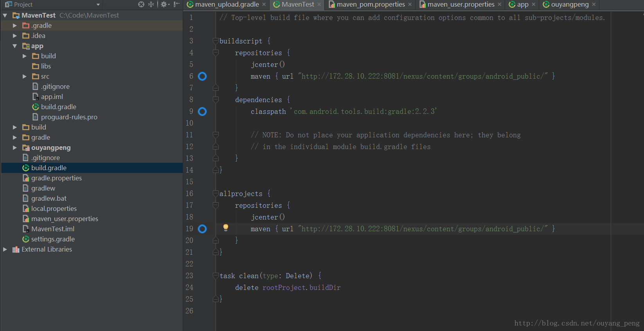The image size is (644, 331).
Task: Expand the .gradle folder
Action: pos(15,25)
